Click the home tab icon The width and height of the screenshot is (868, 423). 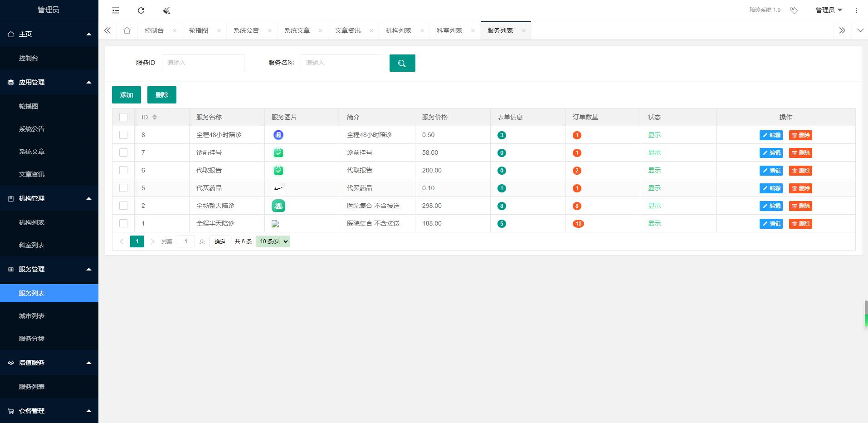click(x=127, y=30)
